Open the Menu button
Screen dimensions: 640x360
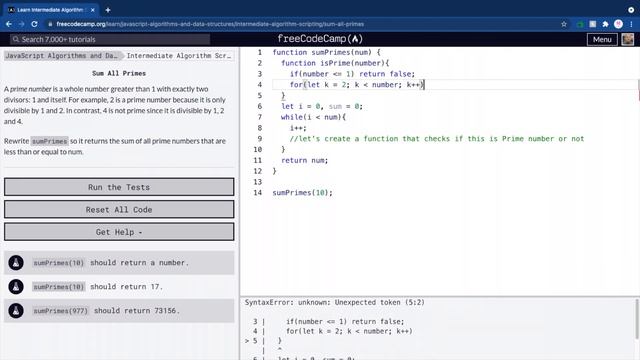(602, 39)
